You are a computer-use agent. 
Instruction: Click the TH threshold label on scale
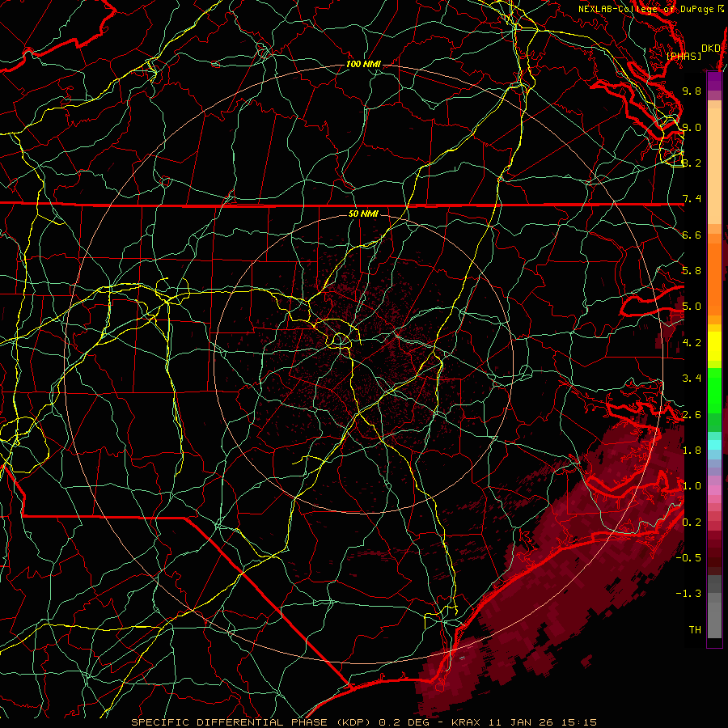point(695,630)
